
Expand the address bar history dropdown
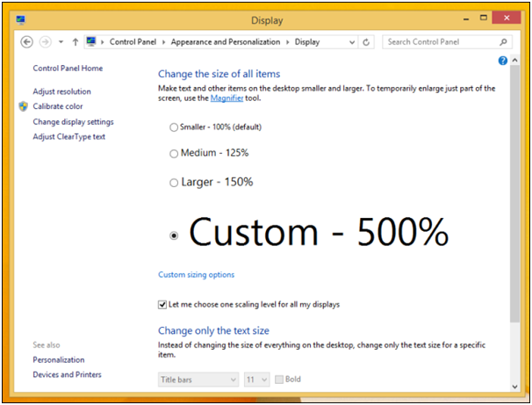352,41
